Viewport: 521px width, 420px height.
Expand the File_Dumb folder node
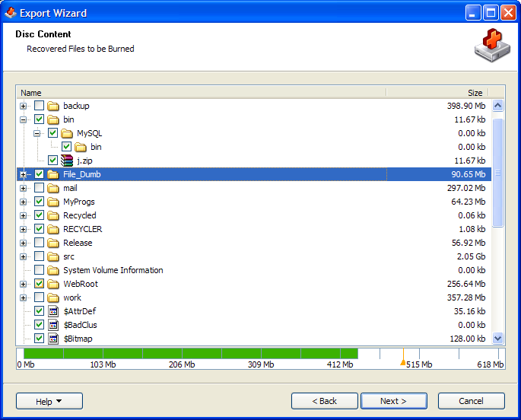(24, 175)
